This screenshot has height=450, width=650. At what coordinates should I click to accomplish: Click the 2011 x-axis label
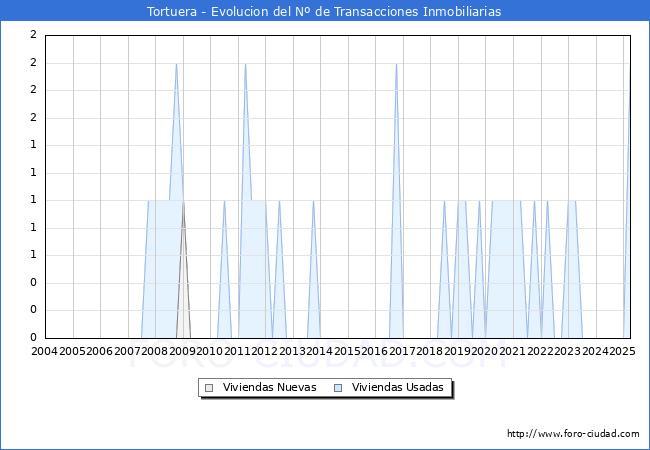point(238,351)
